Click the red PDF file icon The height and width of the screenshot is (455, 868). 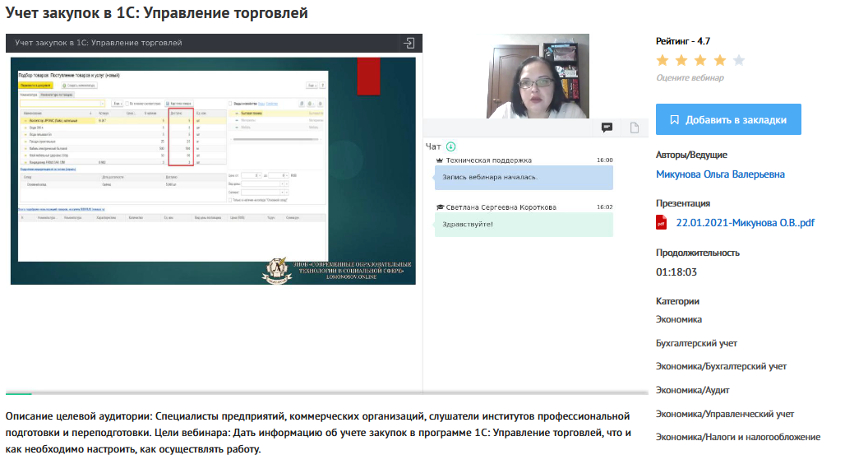[661, 222]
